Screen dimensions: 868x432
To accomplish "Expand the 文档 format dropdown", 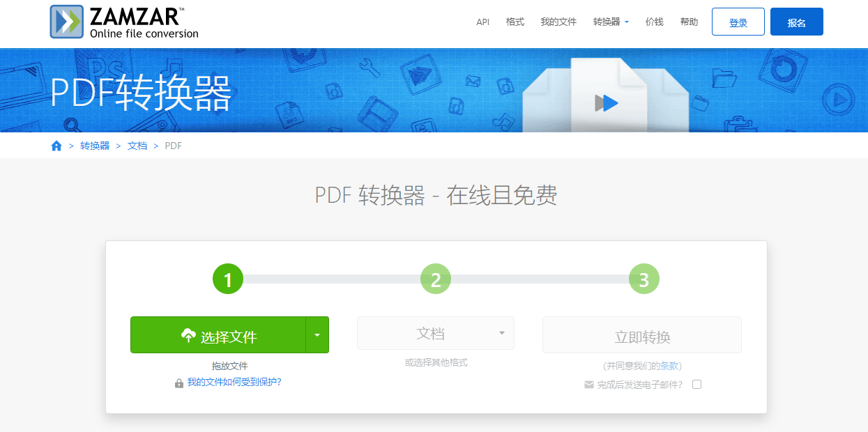I will tap(436, 333).
